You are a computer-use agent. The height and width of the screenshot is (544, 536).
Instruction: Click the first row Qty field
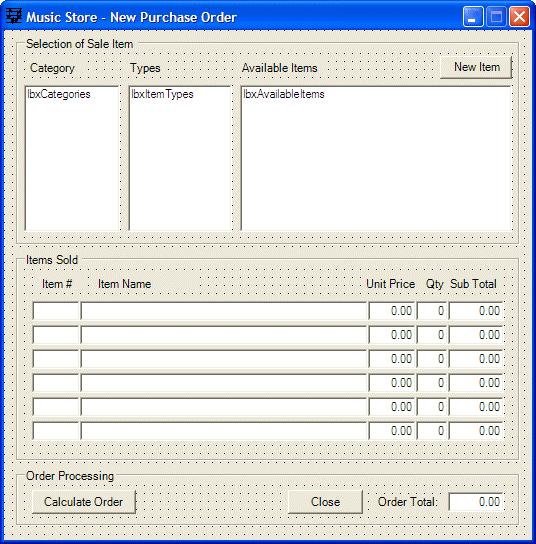pos(432,311)
